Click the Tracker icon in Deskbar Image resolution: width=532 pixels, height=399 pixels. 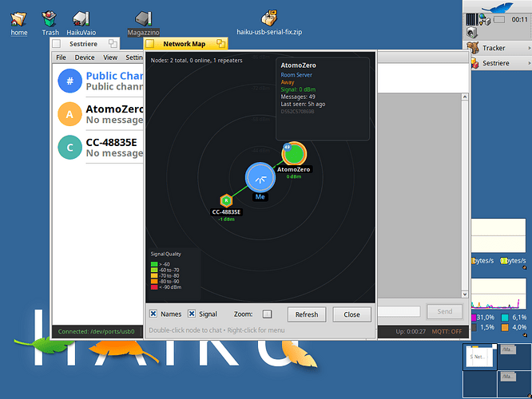pyautogui.click(x=474, y=48)
